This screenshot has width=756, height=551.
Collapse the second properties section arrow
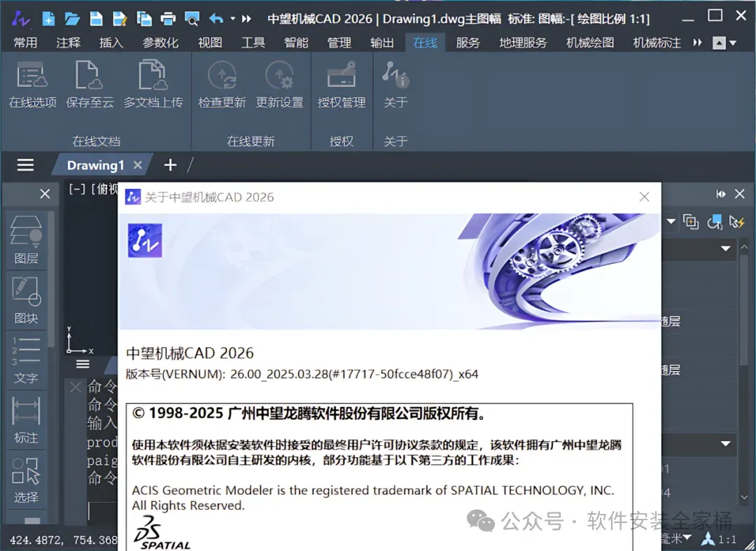click(726, 443)
